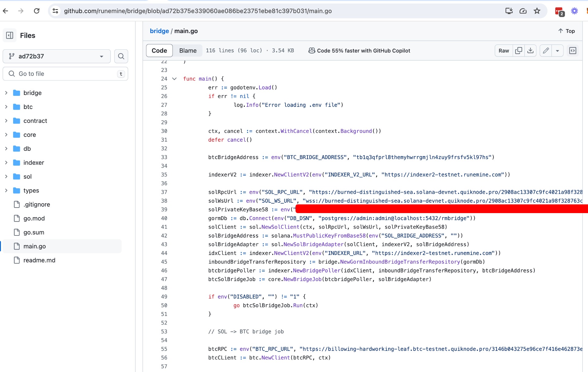The width and height of the screenshot is (588, 372).
Task: Click the browser address bar URL
Action: 198,11
